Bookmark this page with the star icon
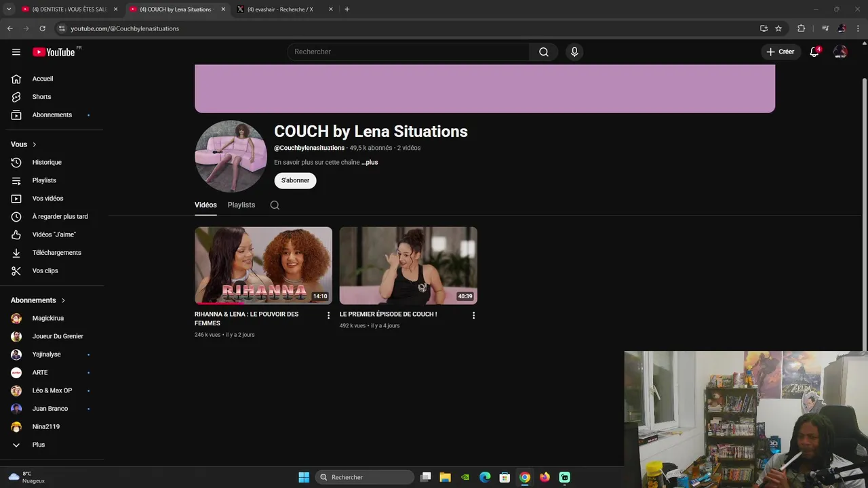868x488 pixels. [x=778, y=28]
